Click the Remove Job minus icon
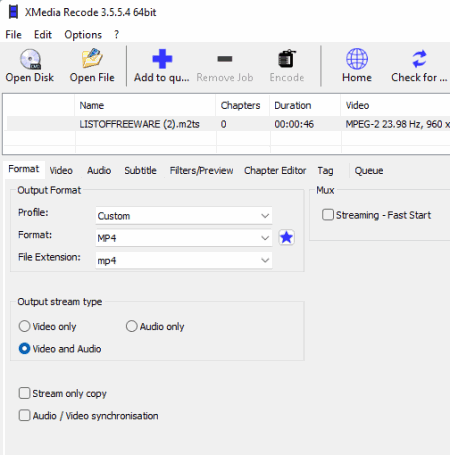Viewport: 450px width, 455px height. (x=225, y=59)
